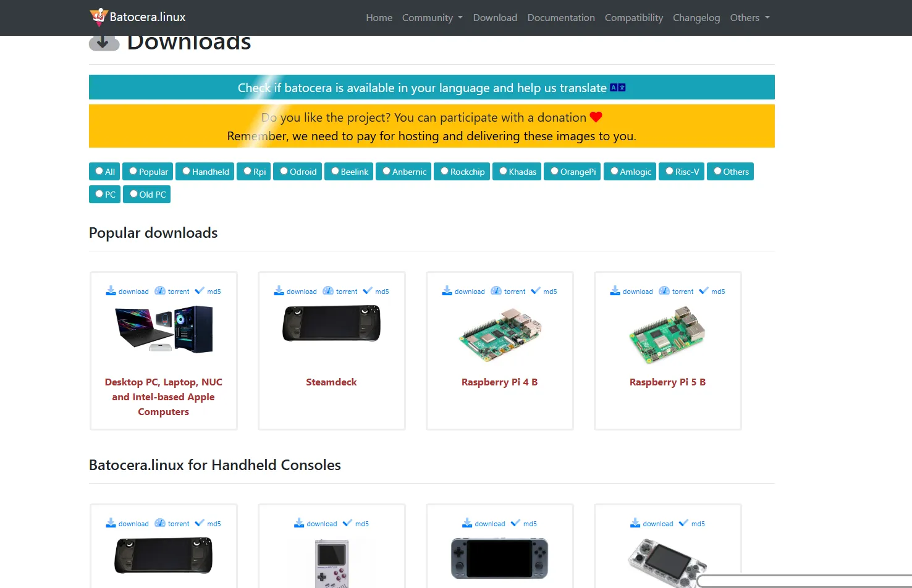Image resolution: width=912 pixels, height=588 pixels.
Task: Click the download icon for Raspberry Pi 5 B
Action: click(x=615, y=291)
